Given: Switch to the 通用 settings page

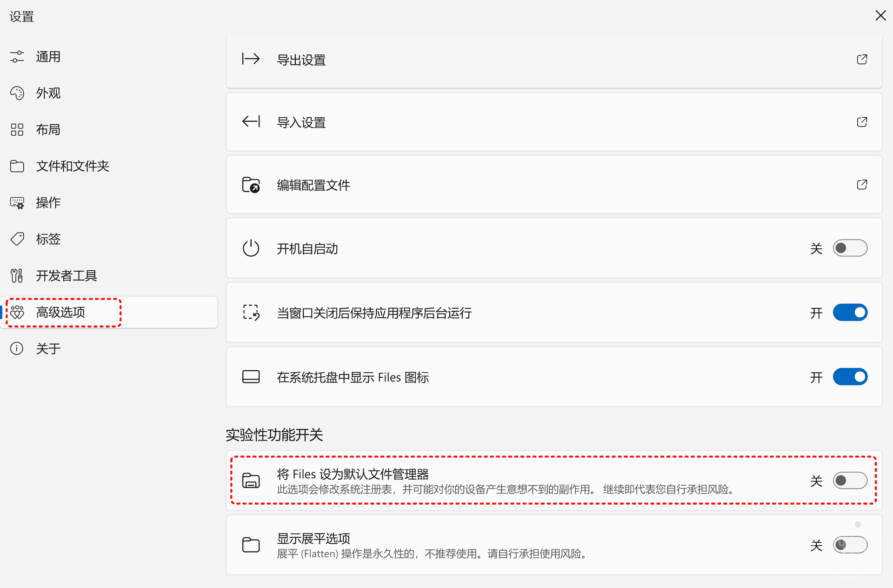Looking at the screenshot, I should pos(48,57).
